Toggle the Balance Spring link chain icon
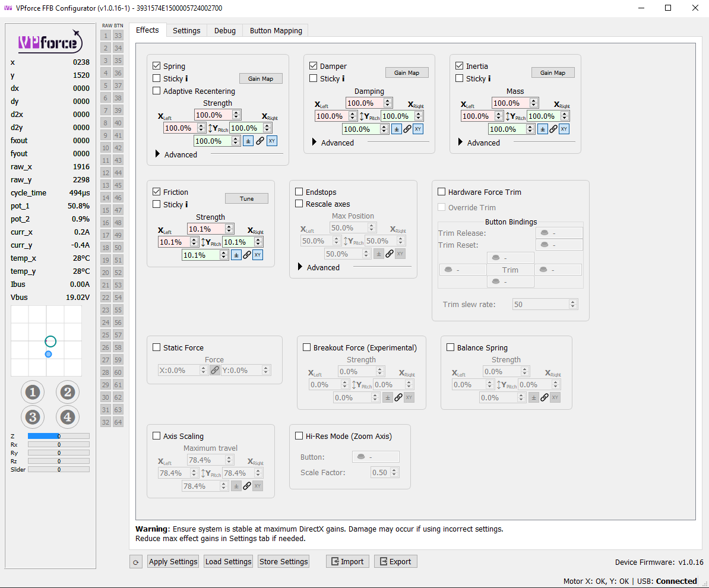 pos(545,397)
